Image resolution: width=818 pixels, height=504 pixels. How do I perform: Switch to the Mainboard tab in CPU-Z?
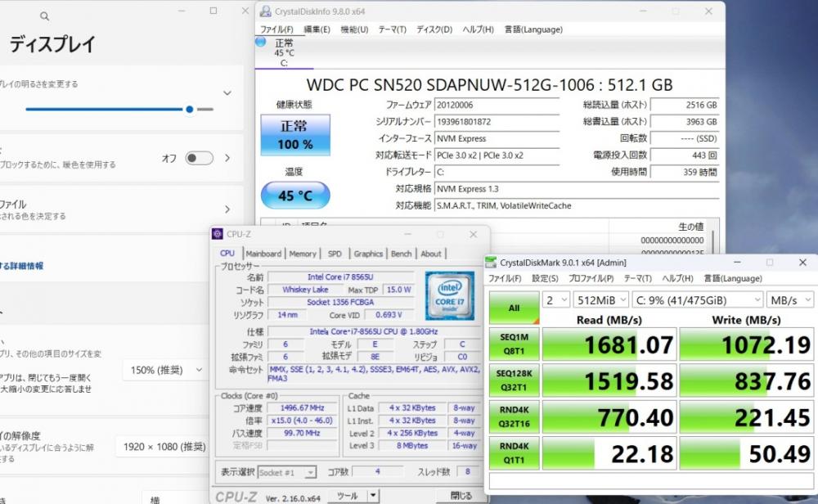coord(263,254)
